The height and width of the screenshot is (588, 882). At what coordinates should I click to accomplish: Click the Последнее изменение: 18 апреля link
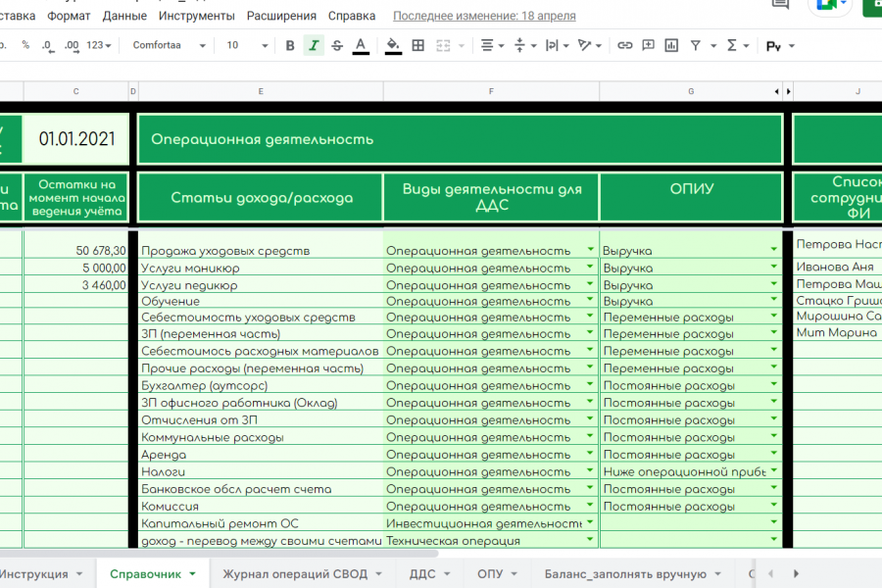point(484,16)
